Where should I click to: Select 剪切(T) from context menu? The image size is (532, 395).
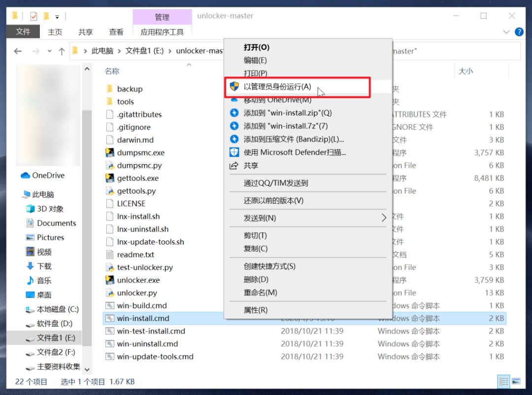click(x=255, y=235)
